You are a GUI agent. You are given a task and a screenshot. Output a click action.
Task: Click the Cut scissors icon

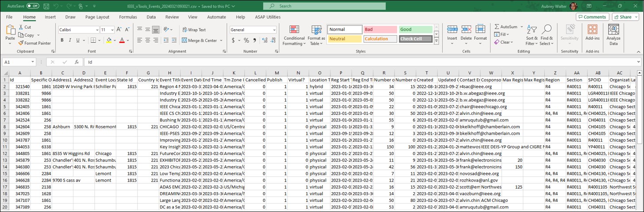click(21, 27)
